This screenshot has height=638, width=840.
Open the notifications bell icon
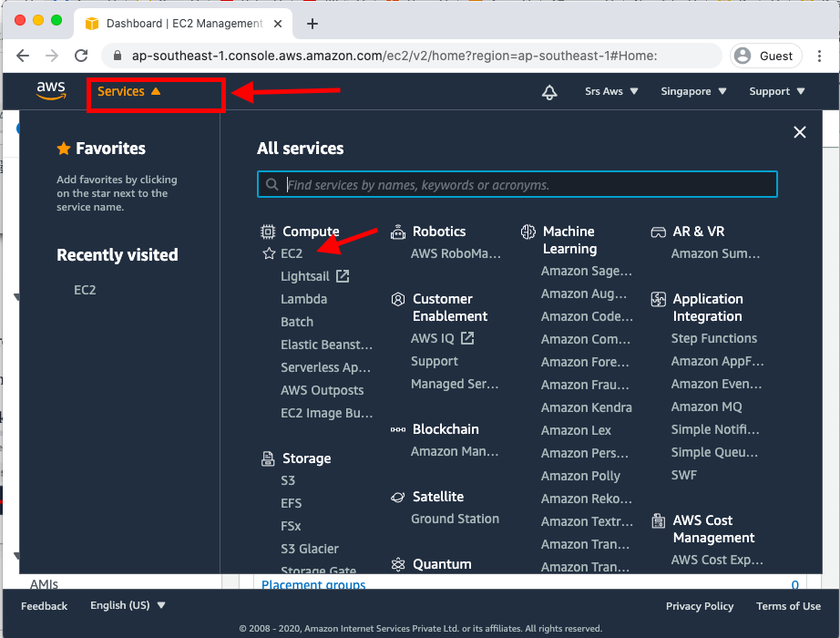coord(549,92)
